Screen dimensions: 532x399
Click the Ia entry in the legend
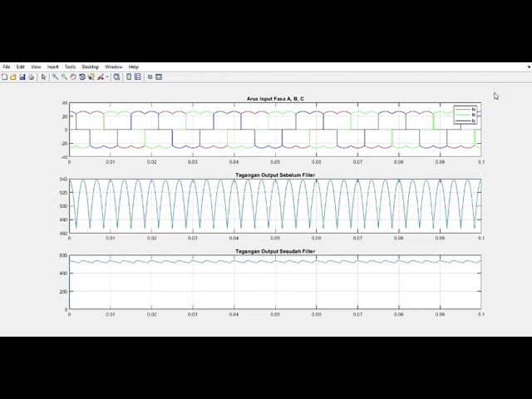tap(474, 109)
